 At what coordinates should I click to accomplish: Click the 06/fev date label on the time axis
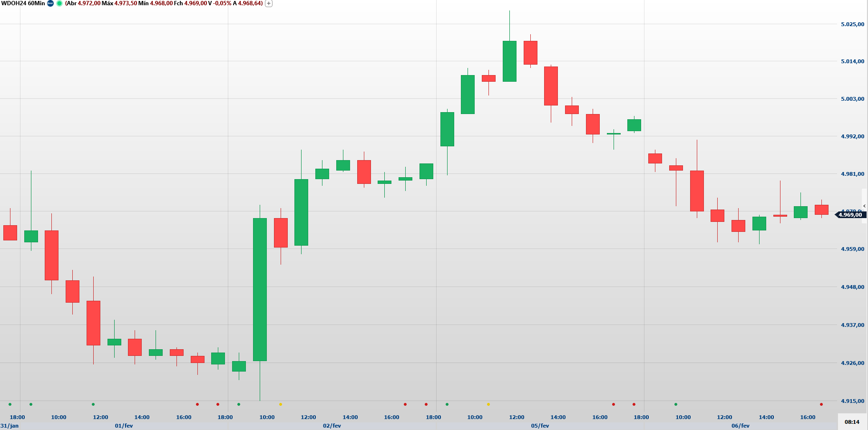click(740, 426)
